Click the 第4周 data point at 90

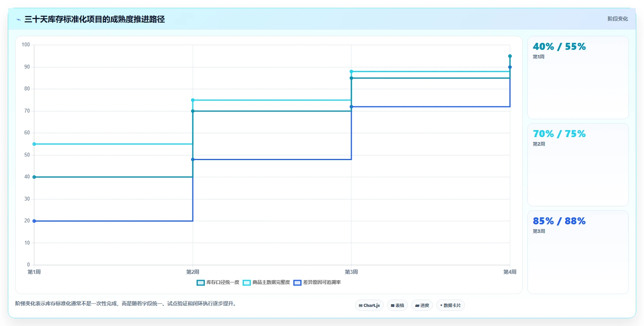[510, 67]
